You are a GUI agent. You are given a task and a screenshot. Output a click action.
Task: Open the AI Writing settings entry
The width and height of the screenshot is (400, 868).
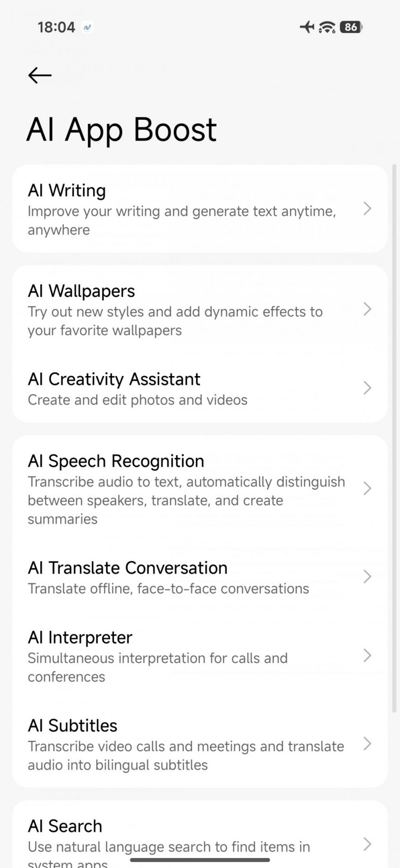181,209
